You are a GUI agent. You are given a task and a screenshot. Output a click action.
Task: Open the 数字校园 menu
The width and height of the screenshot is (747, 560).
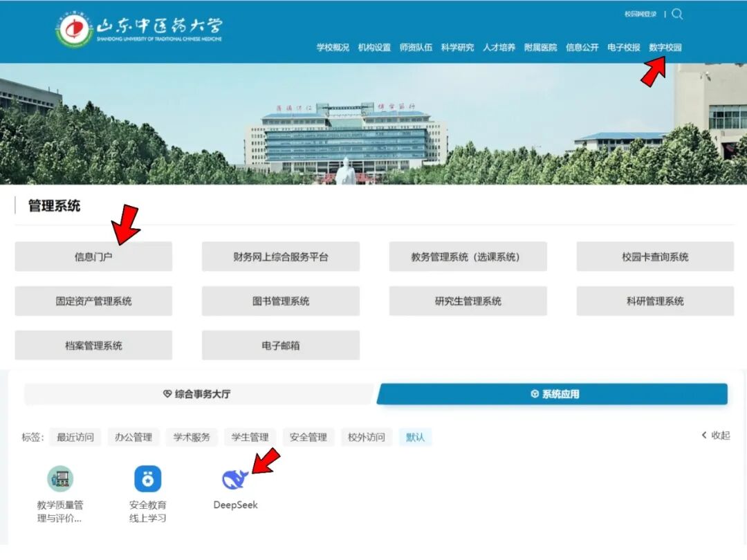665,47
